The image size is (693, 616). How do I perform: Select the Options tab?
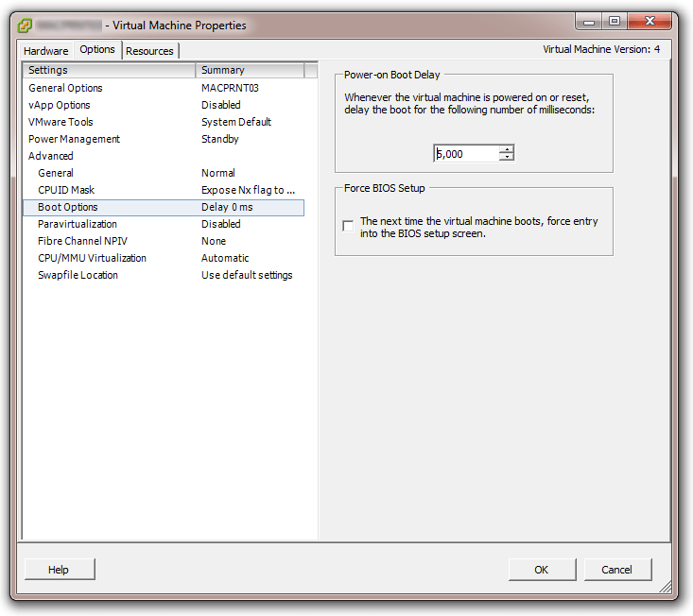97,49
